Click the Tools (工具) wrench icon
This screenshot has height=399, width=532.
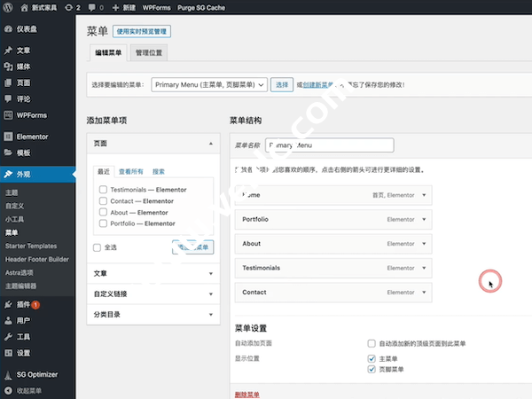[x=8, y=337]
